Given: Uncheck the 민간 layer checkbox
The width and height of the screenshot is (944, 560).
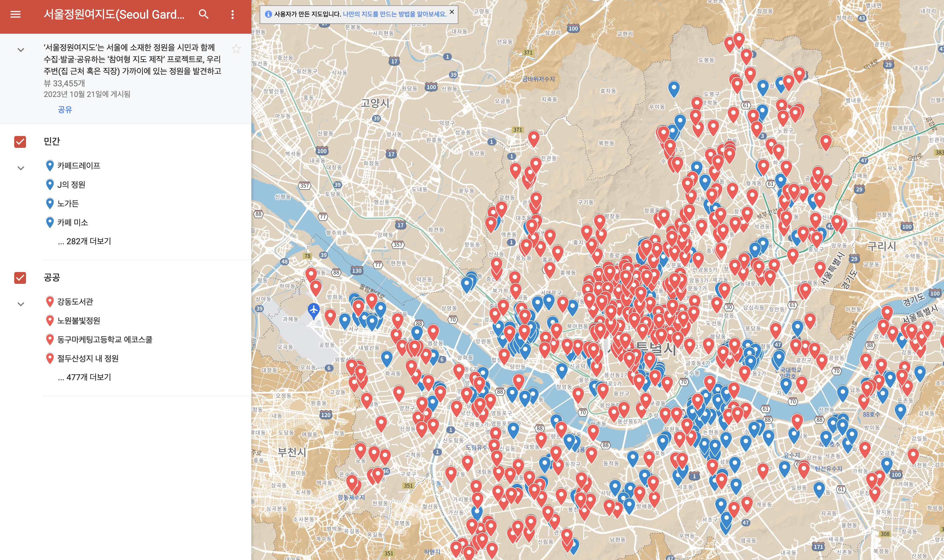Looking at the screenshot, I should tap(20, 142).
